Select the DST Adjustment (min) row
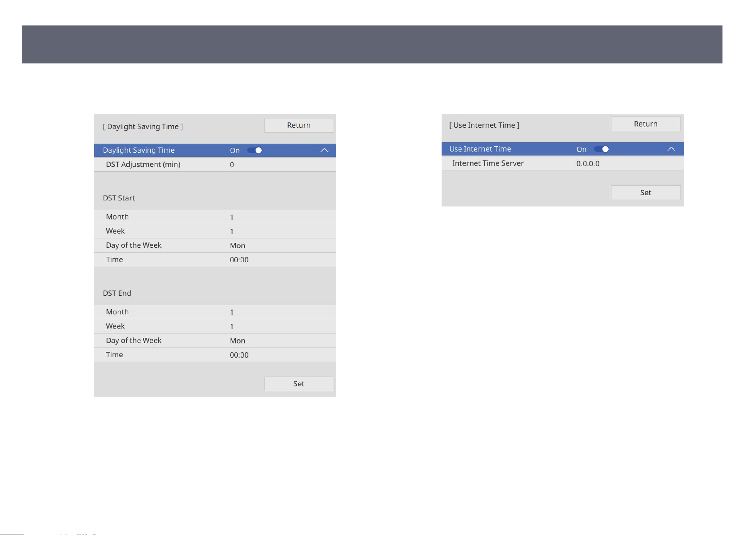Image resolution: width=756 pixels, height=535 pixels. (215, 164)
